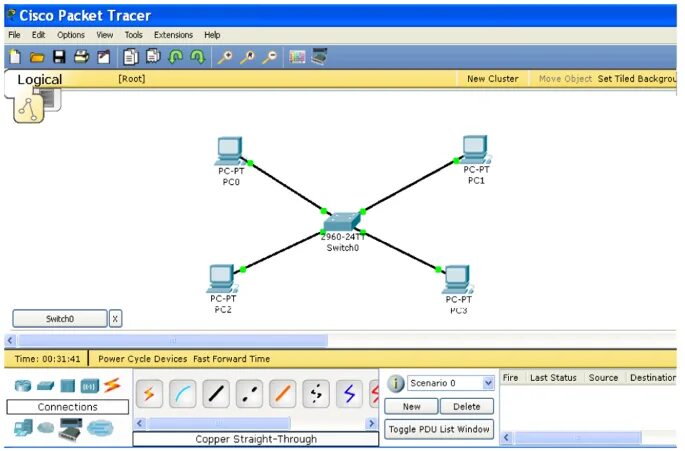
Task: Zoom out with minus magnifier
Action: click(270, 57)
